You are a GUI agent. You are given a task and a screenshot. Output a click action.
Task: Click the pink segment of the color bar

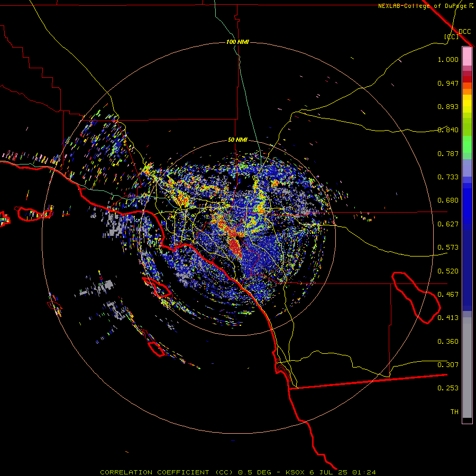click(x=467, y=57)
